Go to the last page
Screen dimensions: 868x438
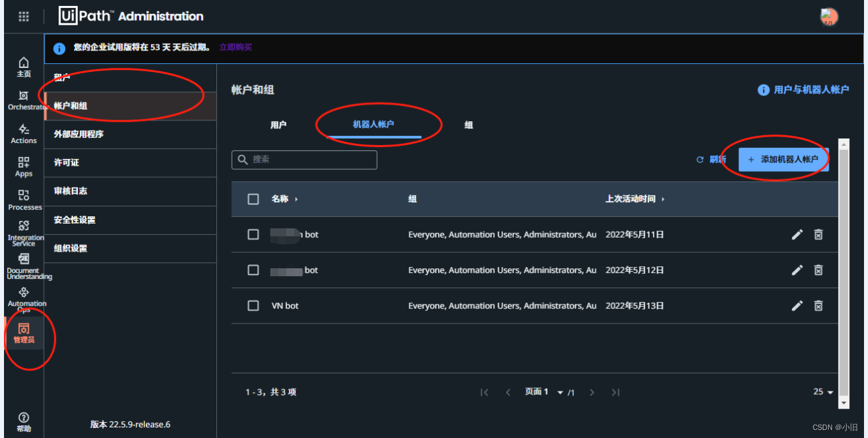616,392
